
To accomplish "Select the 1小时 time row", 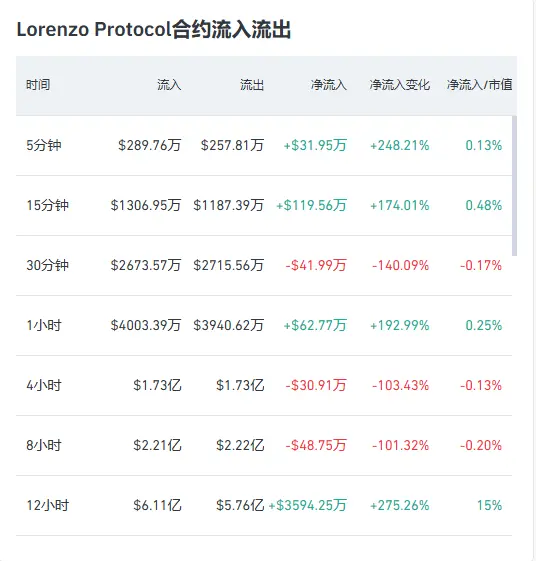I will 264,326.
